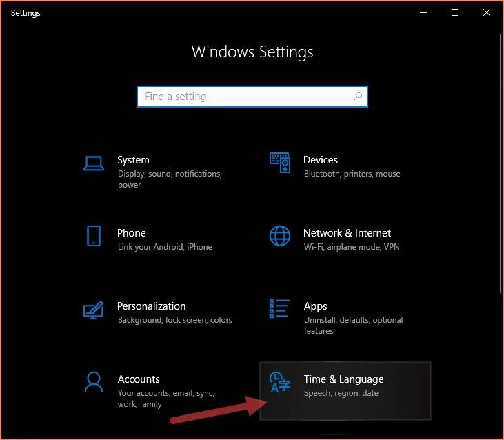Click the search magnifier icon
The width and height of the screenshot is (504, 440).
(358, 97)
